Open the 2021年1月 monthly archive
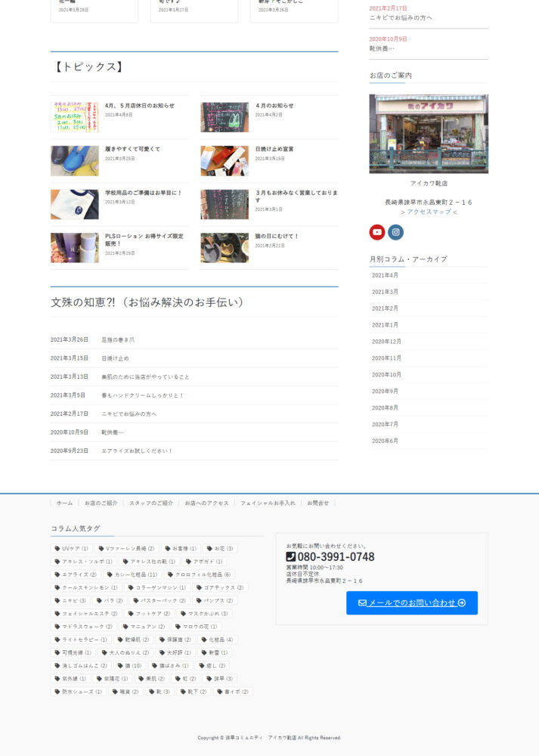 click(x=385, y=325)
